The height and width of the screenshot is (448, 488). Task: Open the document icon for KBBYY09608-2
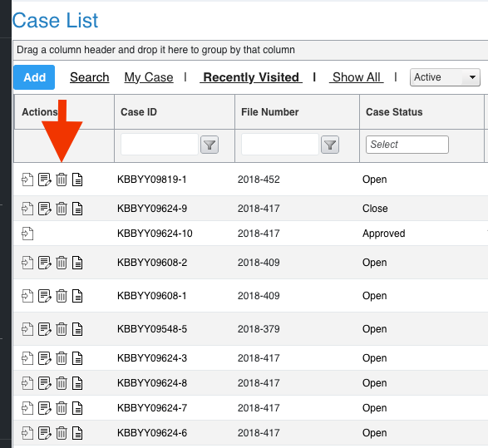click(77, 263)
